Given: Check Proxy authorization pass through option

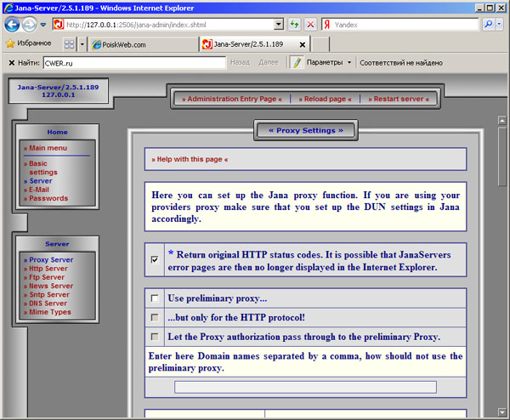Looking at the screenshot, I should pos(154,336).
